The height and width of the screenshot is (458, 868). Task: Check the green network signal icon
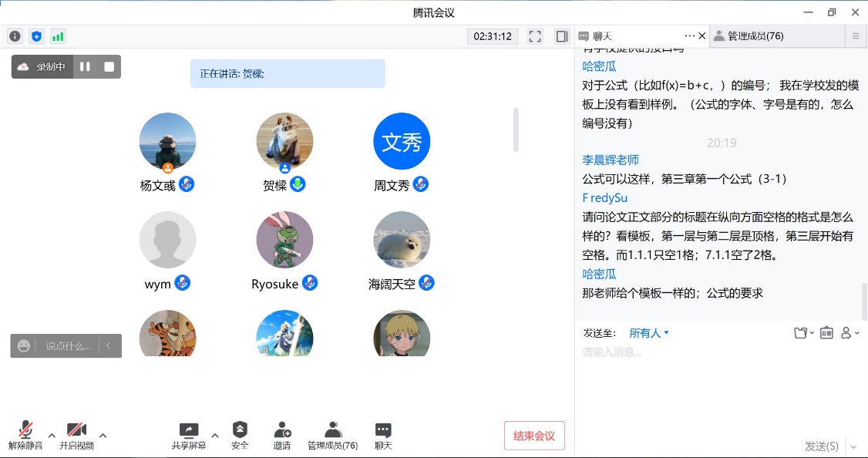(58, 36)
